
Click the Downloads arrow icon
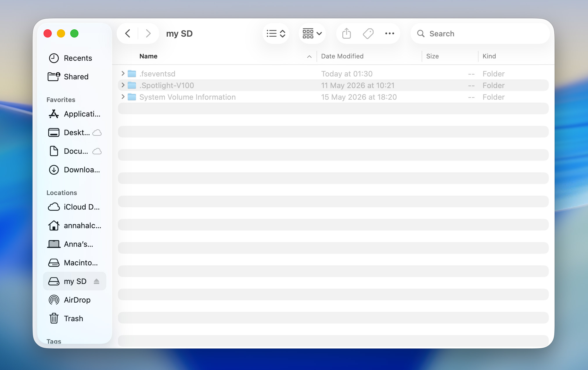point(54,170)
